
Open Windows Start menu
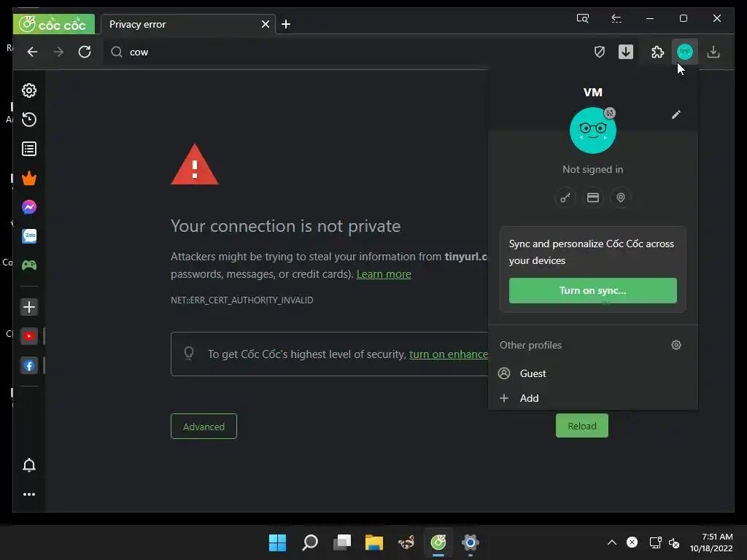click(277, 542)
